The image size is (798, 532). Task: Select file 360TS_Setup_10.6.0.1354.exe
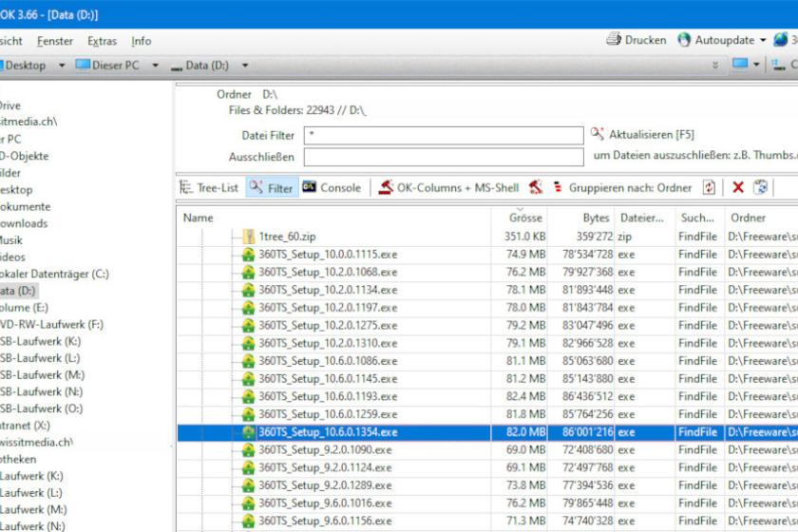click(329, 432)
